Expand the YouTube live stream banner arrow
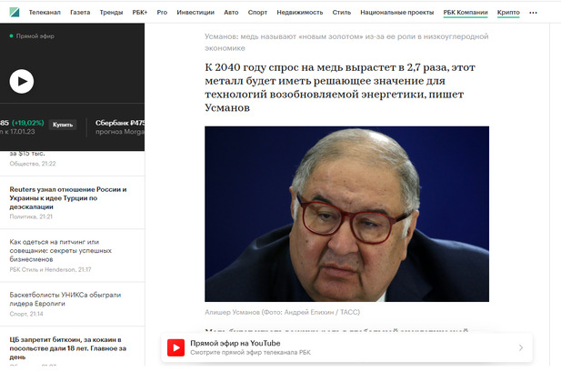This screenshot has width=561, height=392. pyautogui.click(x=521, y=347)
